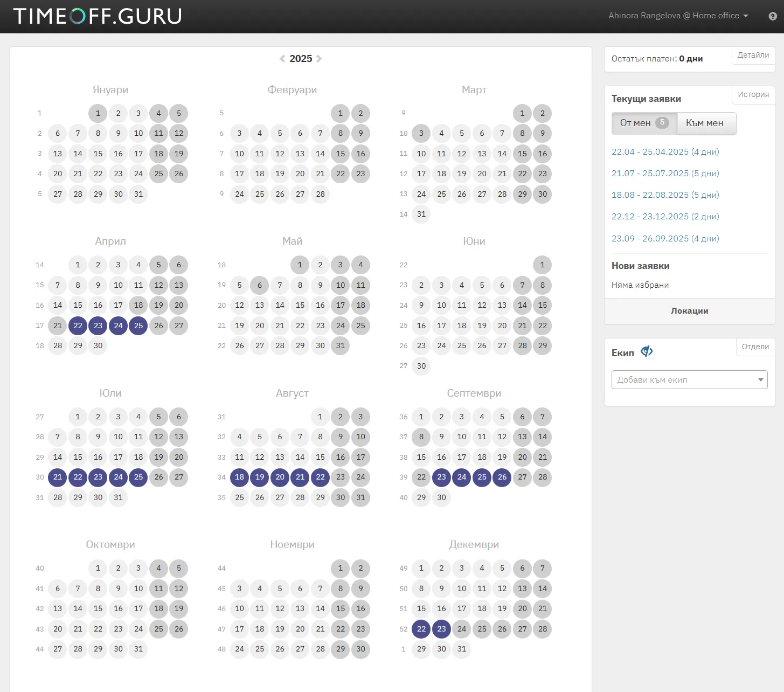The image size is (784, 692).
Task: Open the TIMEOFF.GURU logo home
Action: pos(98,16)
